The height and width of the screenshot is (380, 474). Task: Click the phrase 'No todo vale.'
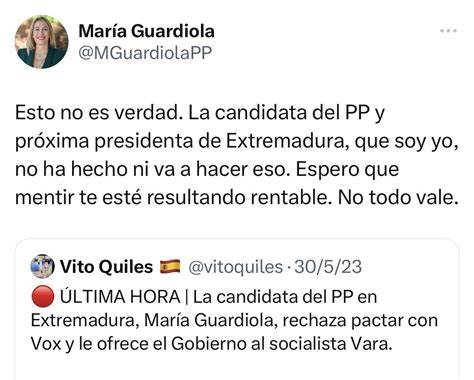[x=397, y=198]
